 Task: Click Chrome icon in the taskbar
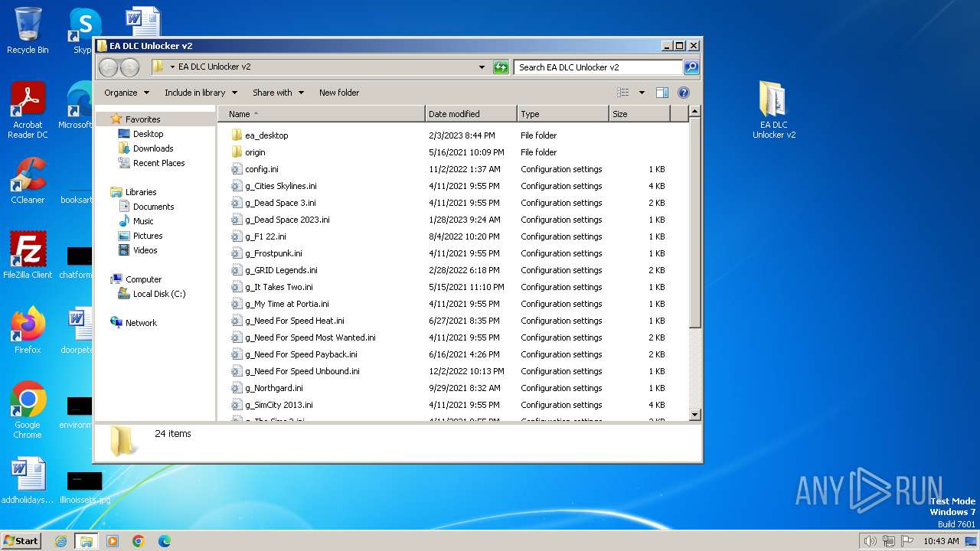coord(139,541)
